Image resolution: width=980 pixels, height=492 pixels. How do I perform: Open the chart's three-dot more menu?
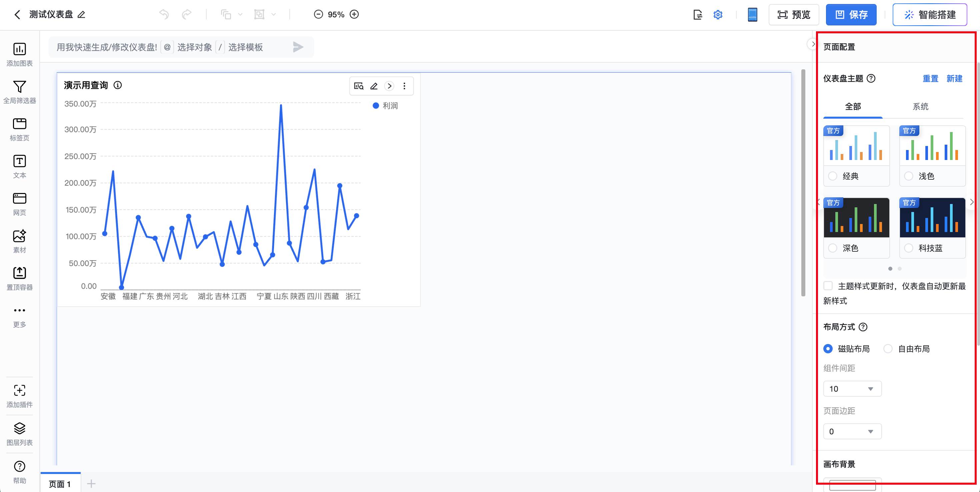tap(404, 86)
